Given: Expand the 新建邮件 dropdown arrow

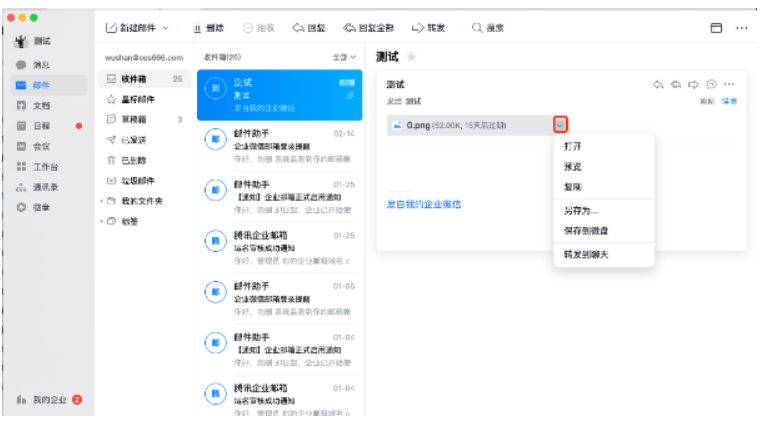Looking at the screenshot, I should [165, 28].
